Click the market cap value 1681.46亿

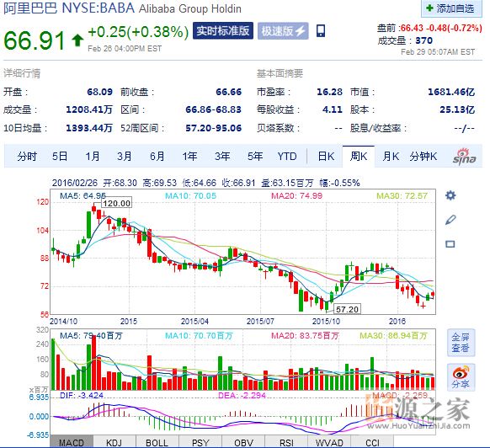tap(451, 92)
